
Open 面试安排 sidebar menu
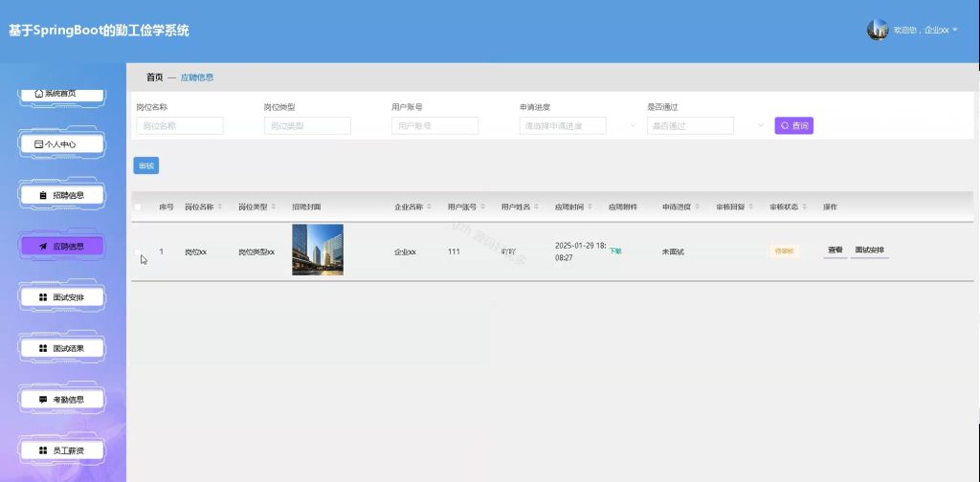click(x=62, y=297)
